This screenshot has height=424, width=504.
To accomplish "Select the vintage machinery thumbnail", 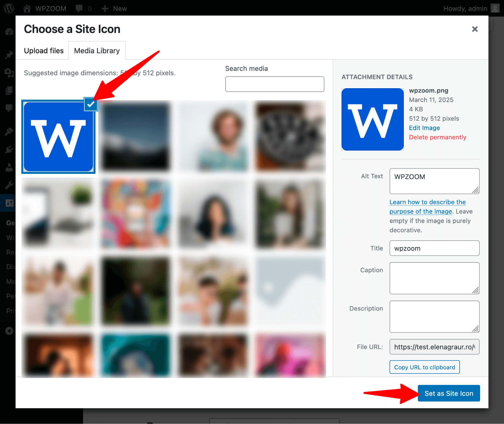I will (x=290, y=136).
